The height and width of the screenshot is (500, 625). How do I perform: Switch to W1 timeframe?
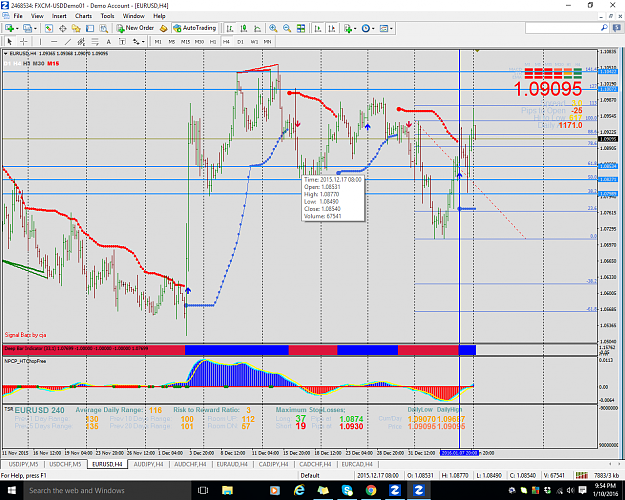click(x=254, y=41)
